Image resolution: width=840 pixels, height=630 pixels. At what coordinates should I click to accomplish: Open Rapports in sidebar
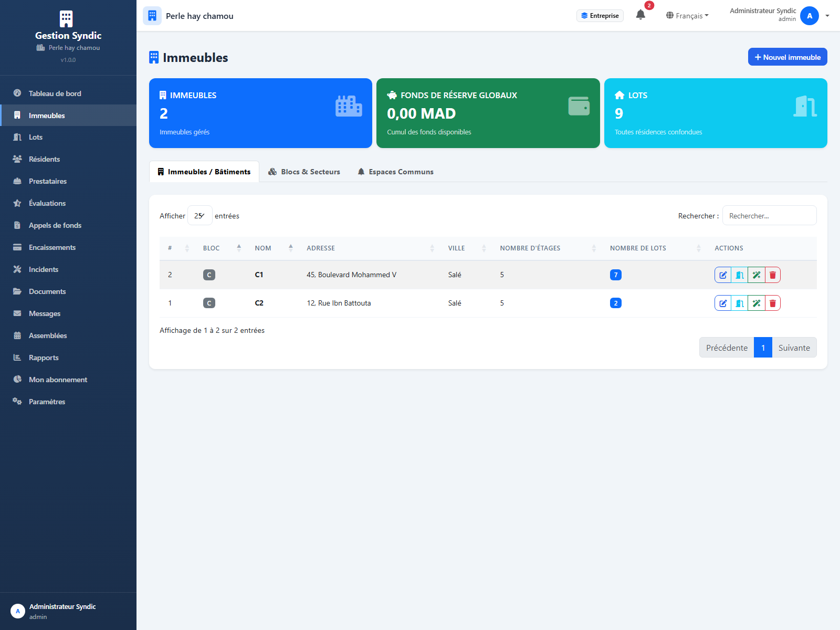pos(68,358)
